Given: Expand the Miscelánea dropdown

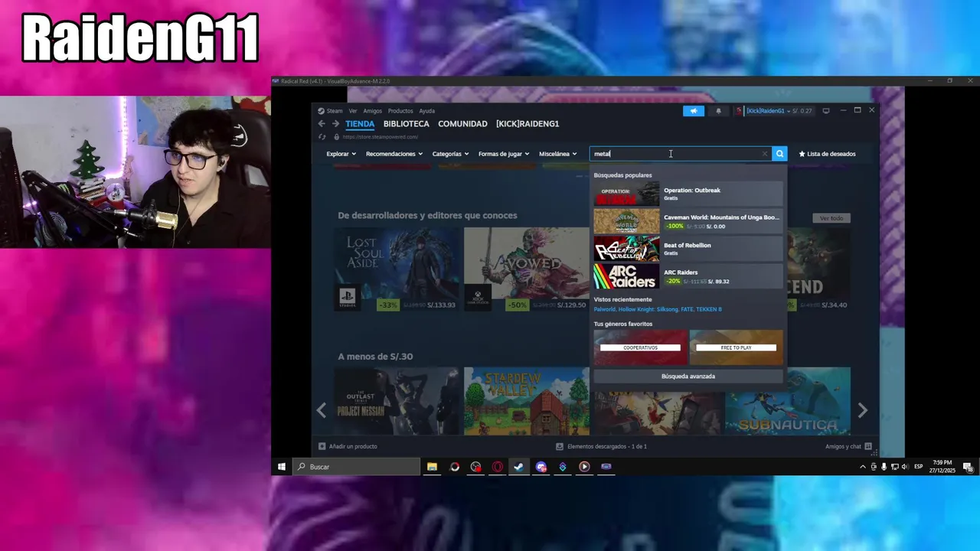Looking at the screenshot, I should point(558,154).
